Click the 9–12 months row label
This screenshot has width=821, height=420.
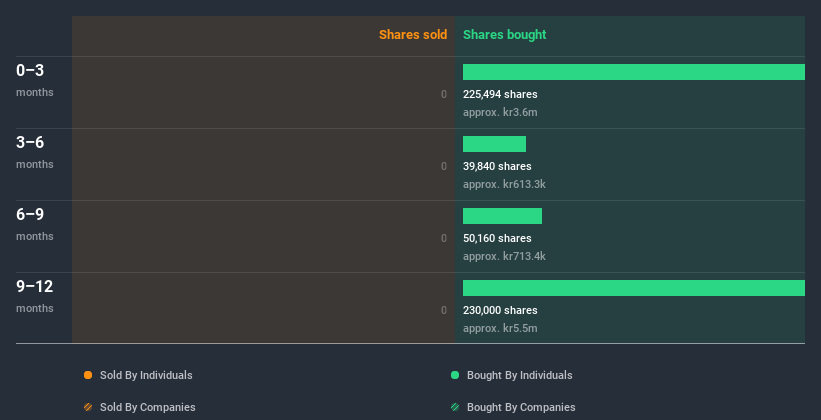pyautogui.click(x=35, y=296)
